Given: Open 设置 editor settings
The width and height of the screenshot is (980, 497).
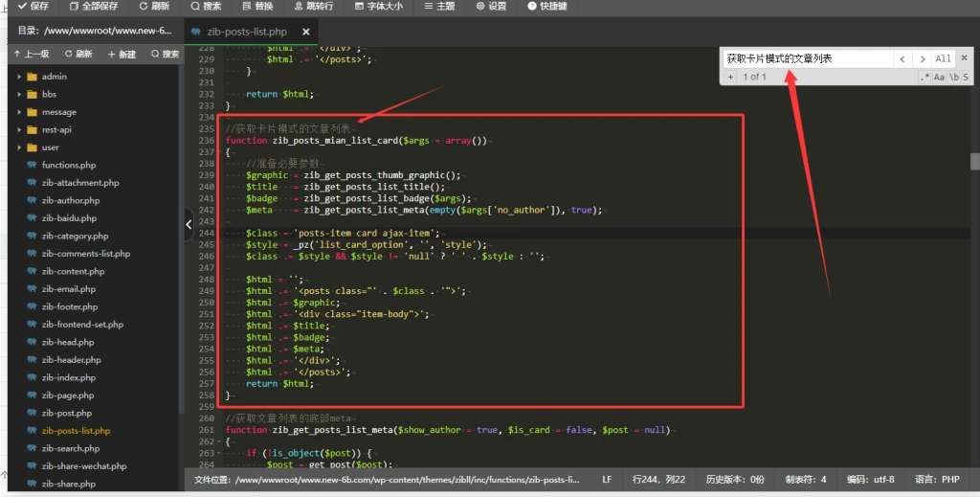Looking at the screenshot, I should [x=491, y=6].
